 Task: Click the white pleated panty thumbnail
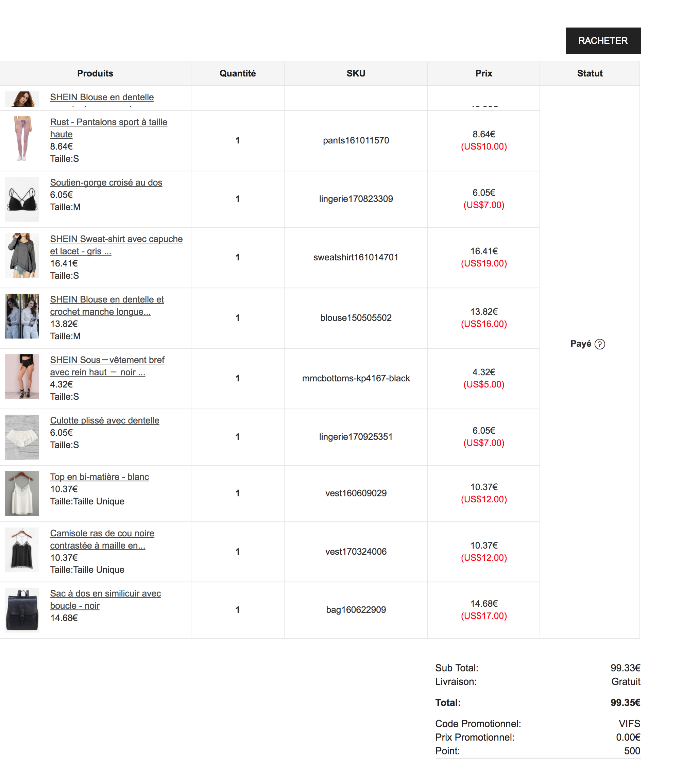click(x=22, y=437)
